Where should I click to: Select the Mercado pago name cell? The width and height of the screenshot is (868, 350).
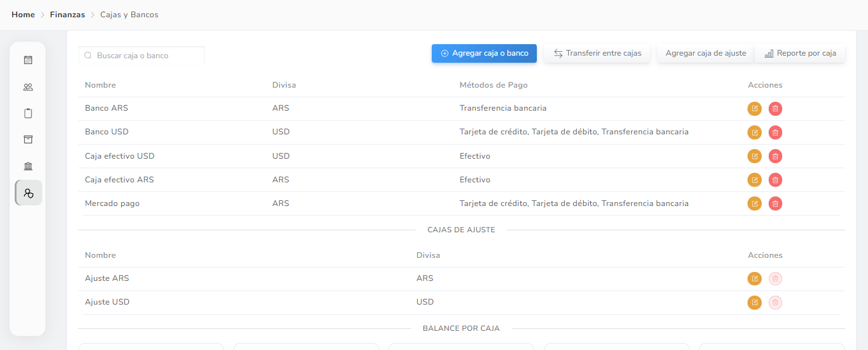coord(112,203)
